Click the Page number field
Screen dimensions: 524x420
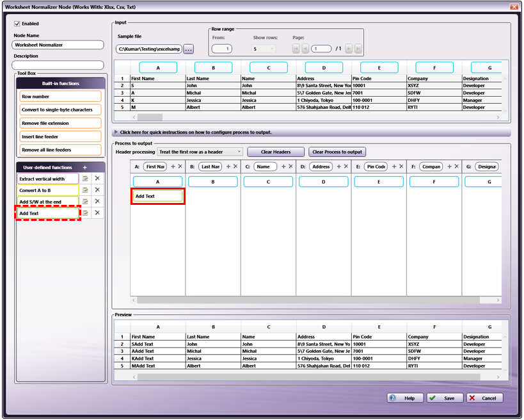coord(321,49)
